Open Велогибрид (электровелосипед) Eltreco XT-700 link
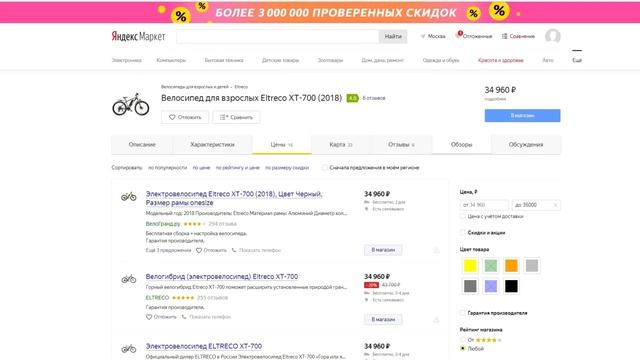This screenshot has height=360, width=640. coord(222,277)
